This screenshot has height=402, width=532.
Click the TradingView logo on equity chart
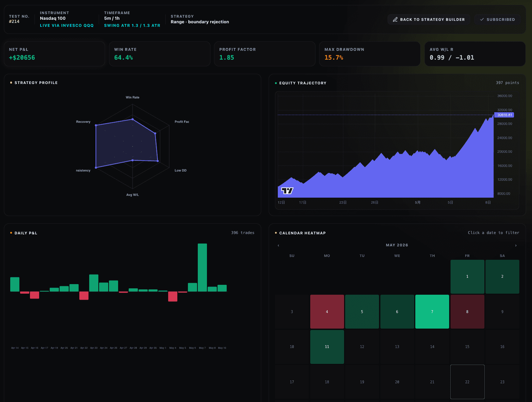click(x=287, y=191)
